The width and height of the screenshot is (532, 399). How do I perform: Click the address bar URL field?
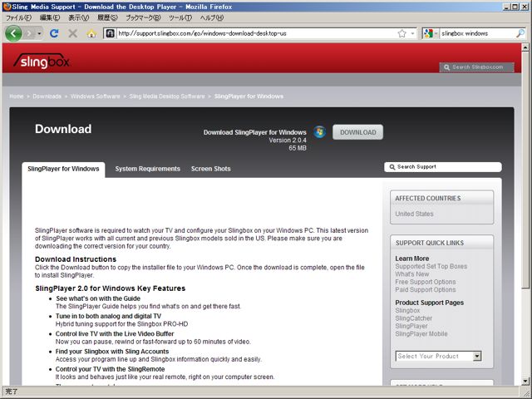(256, 33)
